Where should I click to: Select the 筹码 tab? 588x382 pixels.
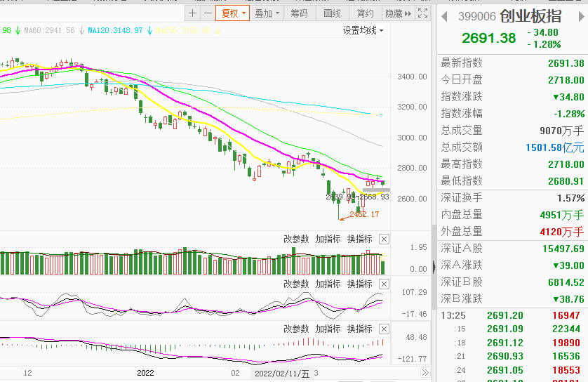pos(300,13)
